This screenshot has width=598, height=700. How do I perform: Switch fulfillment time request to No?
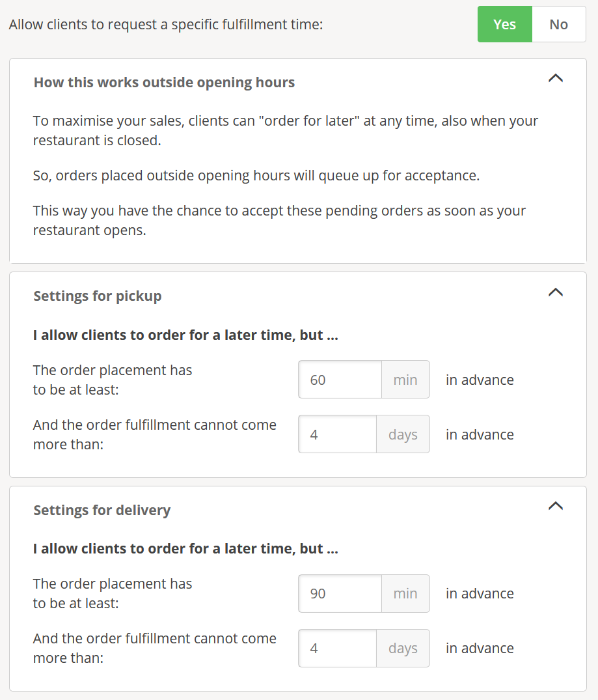558,25
